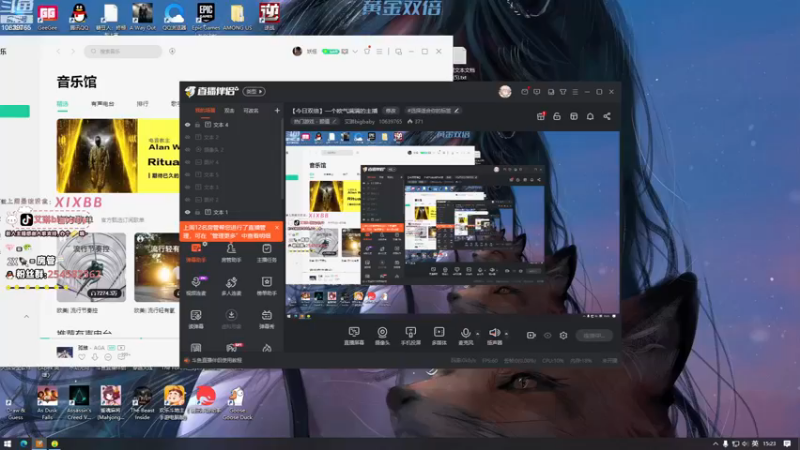The height and width of the screenshot is (450, 800).
Task: Toggle lock on 文本 4 layer
Action: click(197, 124)
